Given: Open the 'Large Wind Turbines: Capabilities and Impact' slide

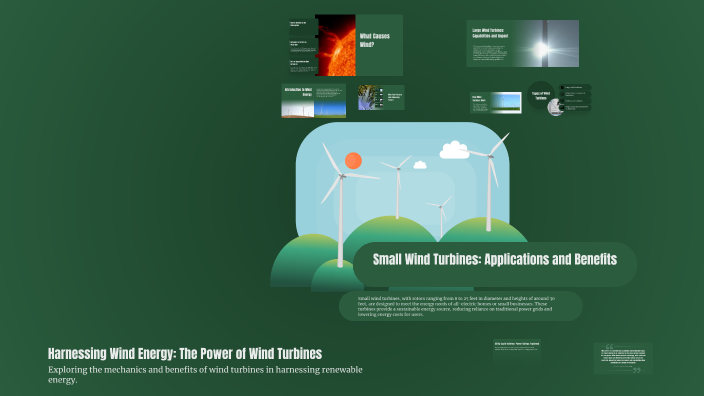Looking at the screenshot, I should click(x=523, y=44).
